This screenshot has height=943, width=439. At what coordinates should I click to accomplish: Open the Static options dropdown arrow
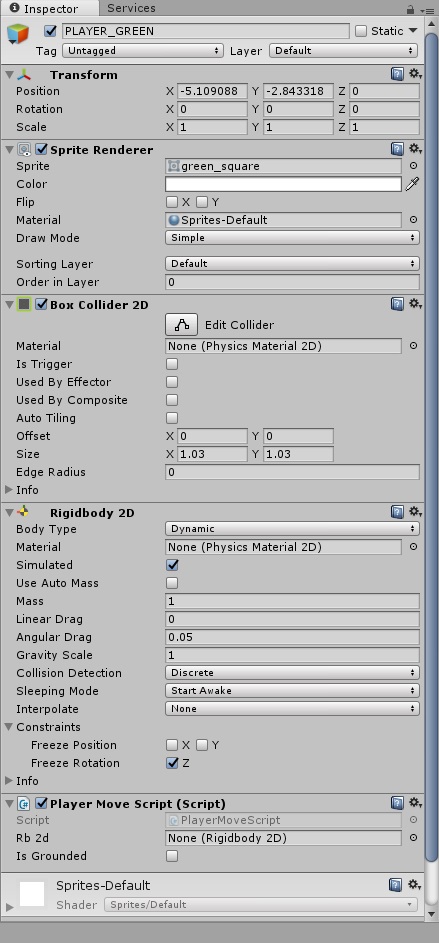point(413,31)
